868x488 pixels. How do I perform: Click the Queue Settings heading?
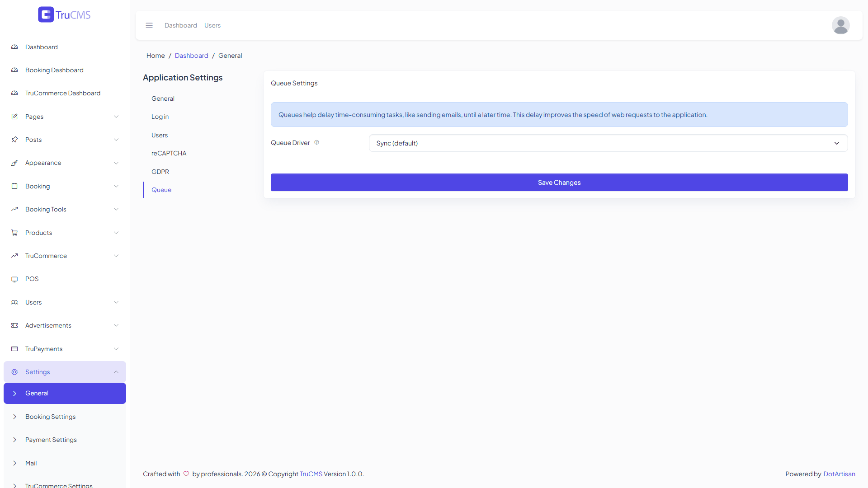[294, 83]
